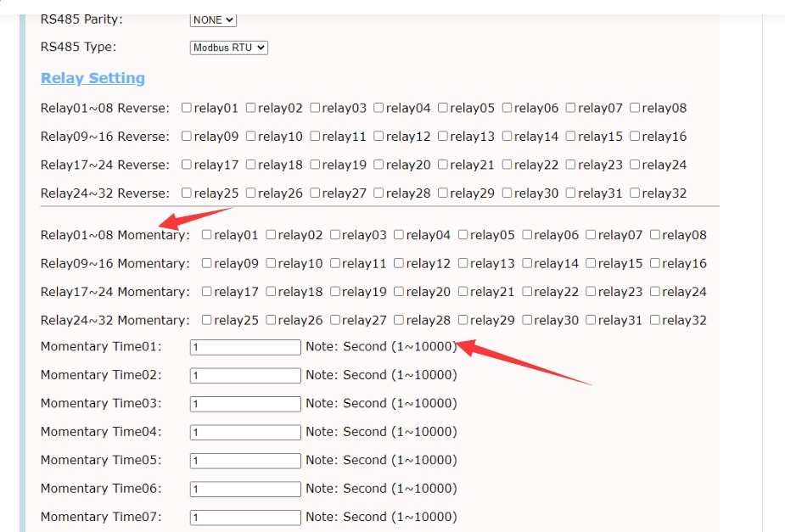Check relay22 in the Momentary row
The width and height of the screenshot is (785, 532).
527,292
